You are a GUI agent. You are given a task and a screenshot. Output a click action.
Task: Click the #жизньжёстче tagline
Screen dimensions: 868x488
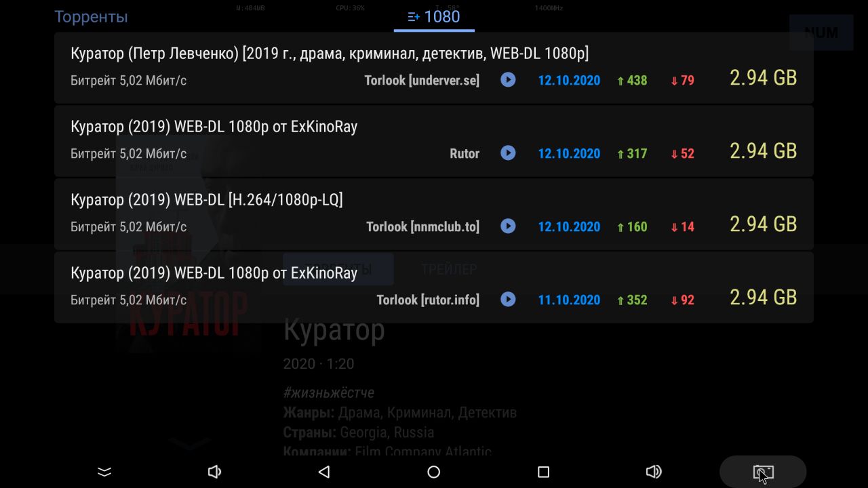(329, 392)
